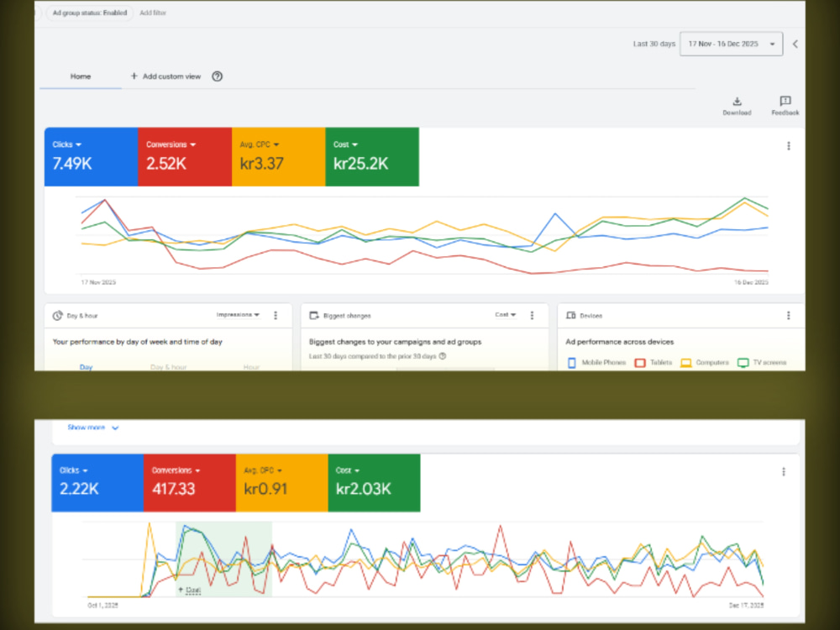Click 'Your performance by day of week' text
840x630 pixels.
tap(137, 342)
